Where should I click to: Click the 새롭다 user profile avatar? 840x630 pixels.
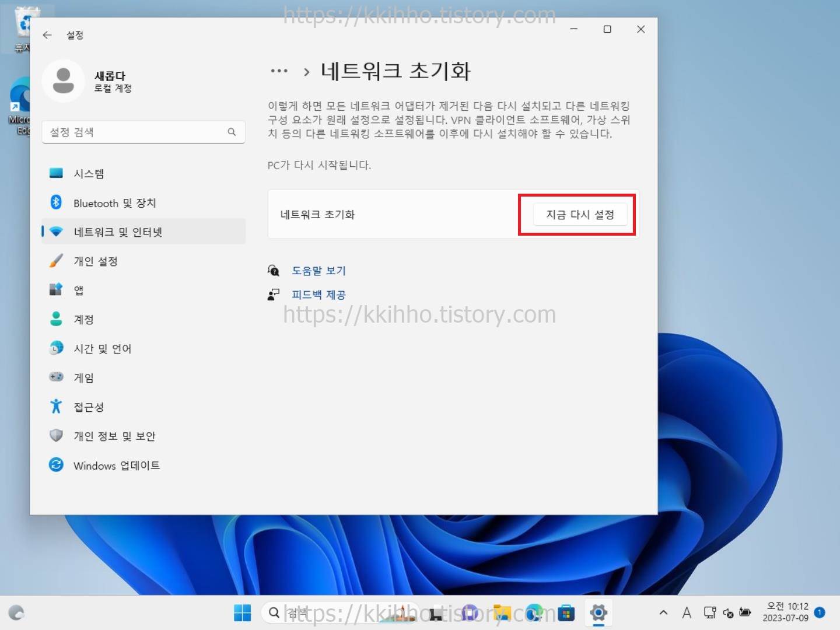(x=64, y=80)
